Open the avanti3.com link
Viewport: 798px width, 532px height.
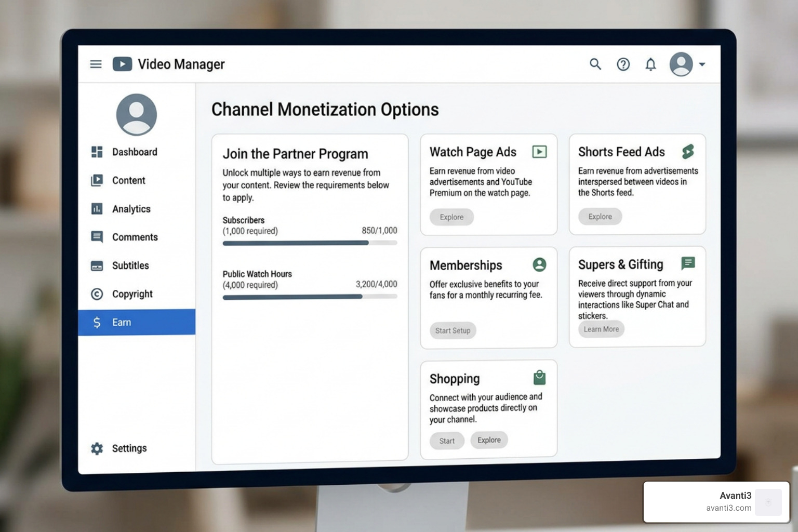(728, 508)
